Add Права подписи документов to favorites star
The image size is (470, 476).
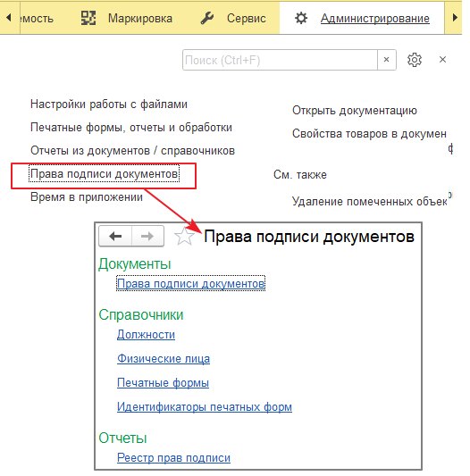[184, 236]
